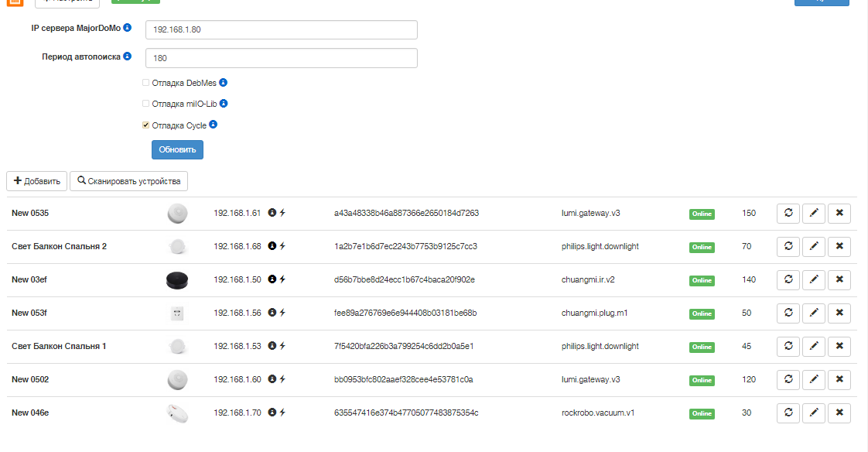Viewport: 868px width, 452px height.
Task: Click model text rockrobo.vacuum.v1
Action: click(598, 413)
